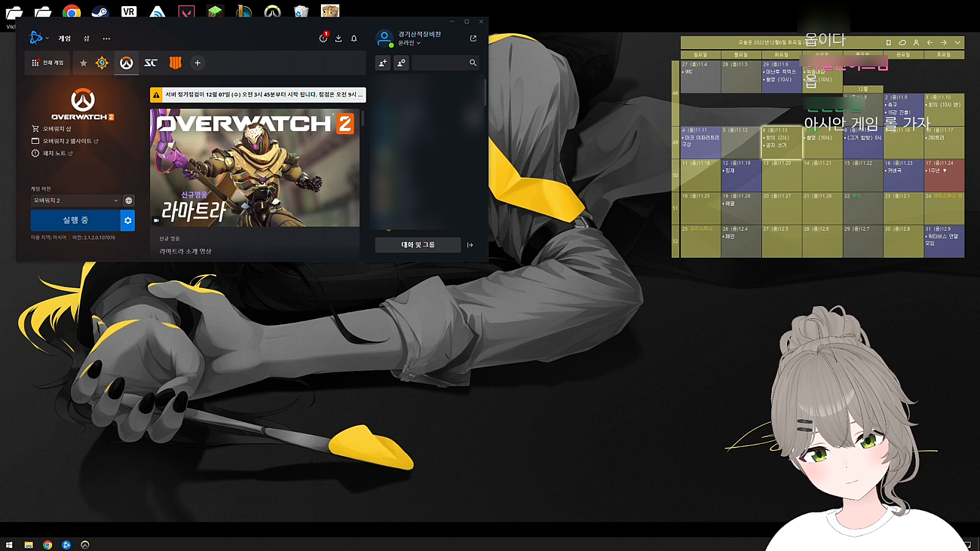Switch to Chrome in the taskbar
This screenshot has height=551, width=980.
(48, 545)
